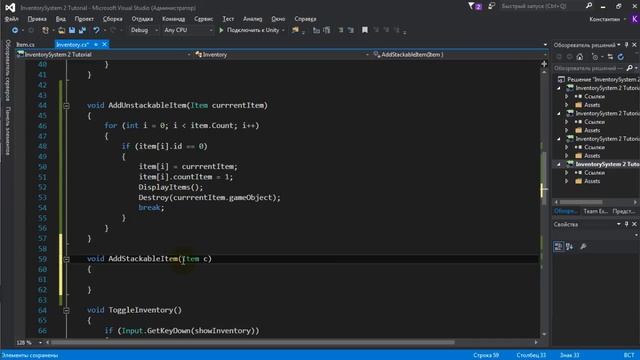Collapse the AddUnstackableItem method outline
The height and width of the screenshot is (360, 640).
pos(66,106)
